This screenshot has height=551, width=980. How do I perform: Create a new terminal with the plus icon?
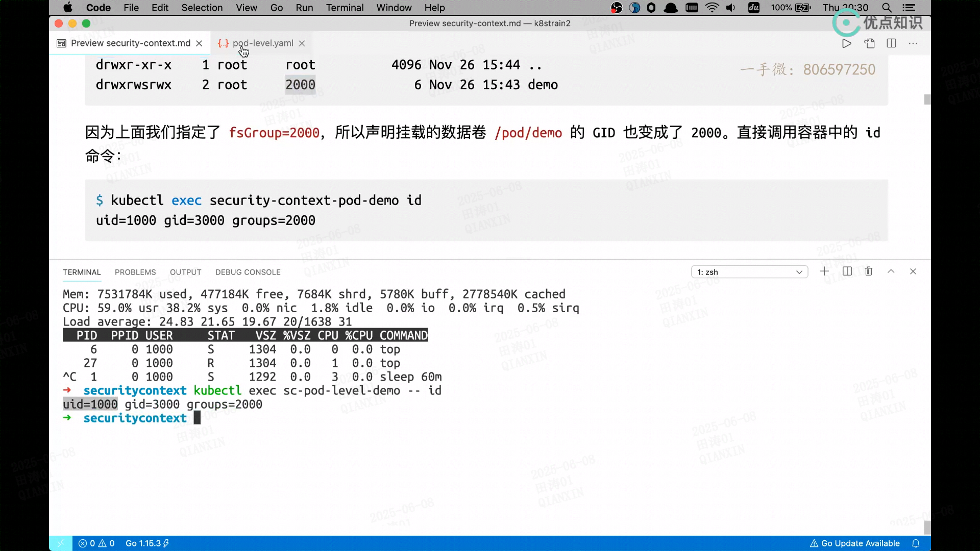point(824,271)
